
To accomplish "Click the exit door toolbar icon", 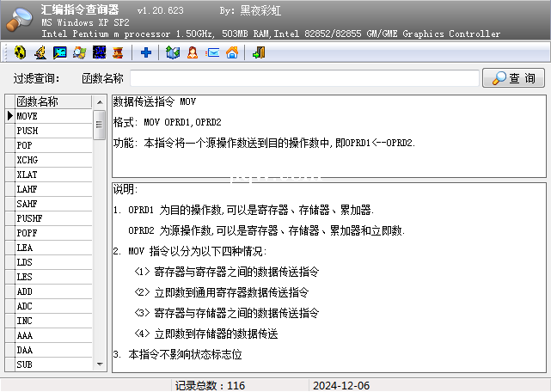I will point(259,53).
